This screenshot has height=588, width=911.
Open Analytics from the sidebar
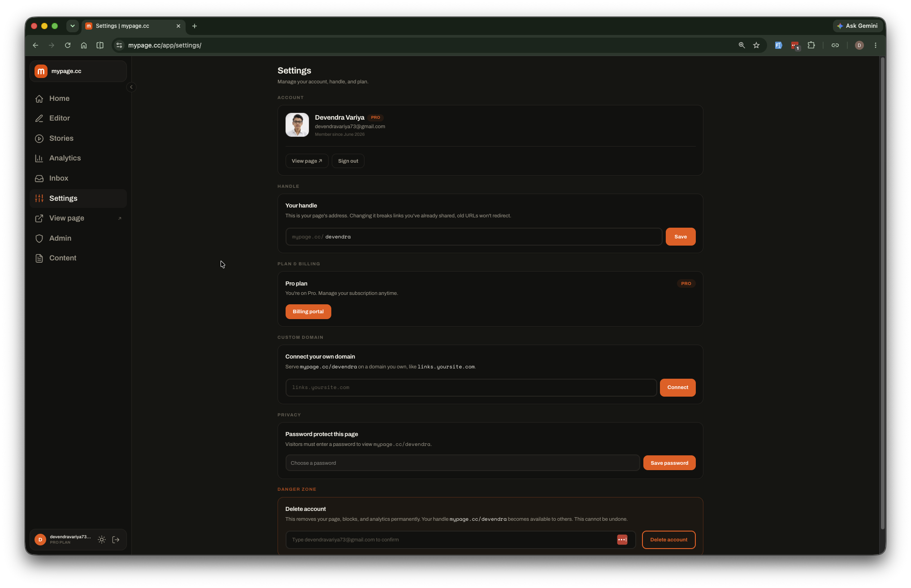(x=78, y=158)
